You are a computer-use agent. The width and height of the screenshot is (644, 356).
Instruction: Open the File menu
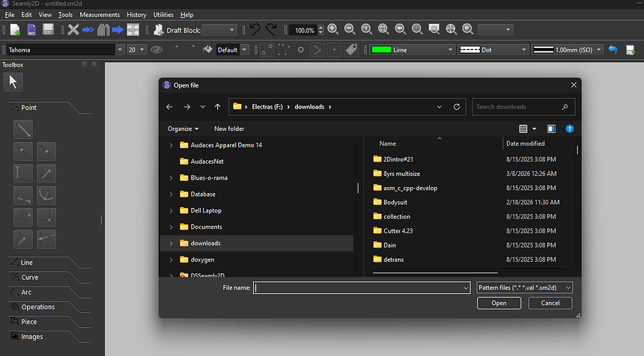10,15
